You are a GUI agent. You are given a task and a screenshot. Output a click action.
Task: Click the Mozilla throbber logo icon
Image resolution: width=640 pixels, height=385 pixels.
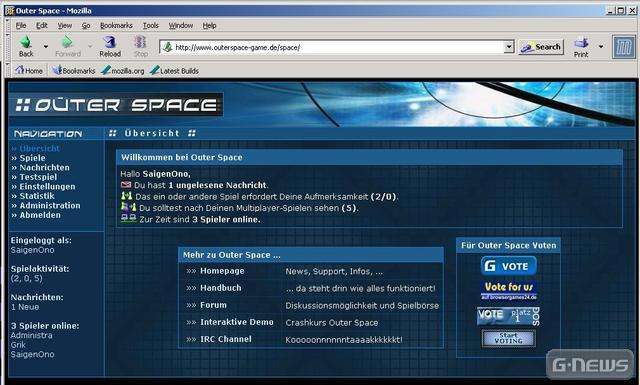(x=624, y=47)
